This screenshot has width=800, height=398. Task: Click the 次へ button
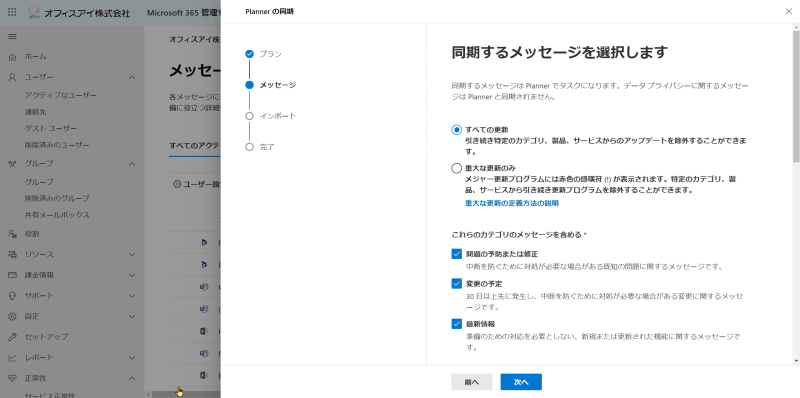(521, 382)
